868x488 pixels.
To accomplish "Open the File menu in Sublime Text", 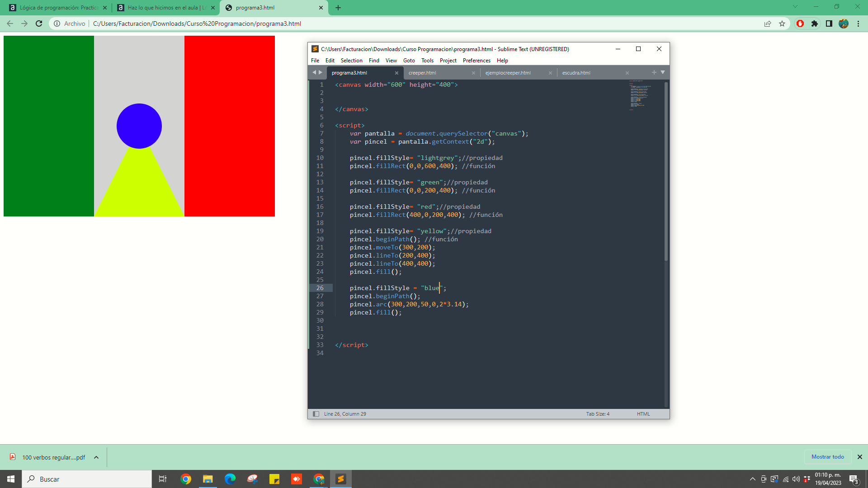I will [315, 61].
